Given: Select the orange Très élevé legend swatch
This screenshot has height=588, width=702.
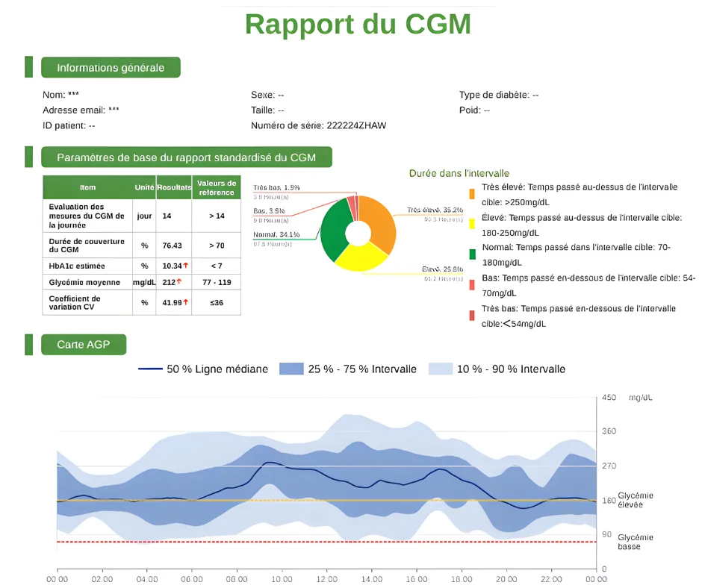Looking at the screenshot, I should pos(471,194).
